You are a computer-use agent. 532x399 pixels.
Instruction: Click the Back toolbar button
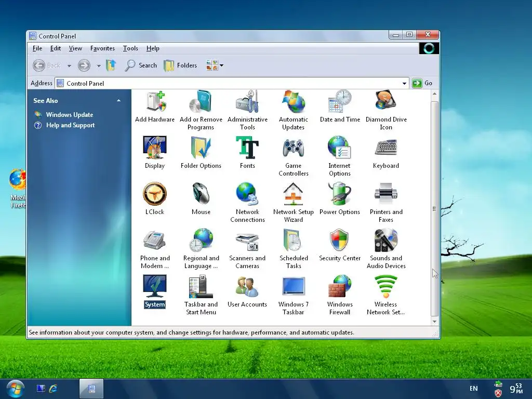[x=47, y=65]
